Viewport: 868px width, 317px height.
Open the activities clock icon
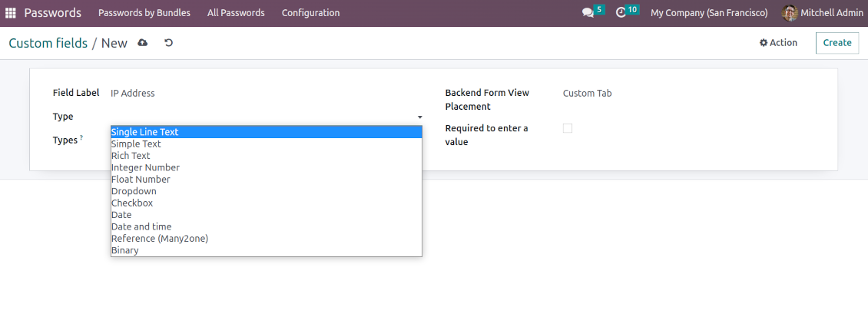621,13
